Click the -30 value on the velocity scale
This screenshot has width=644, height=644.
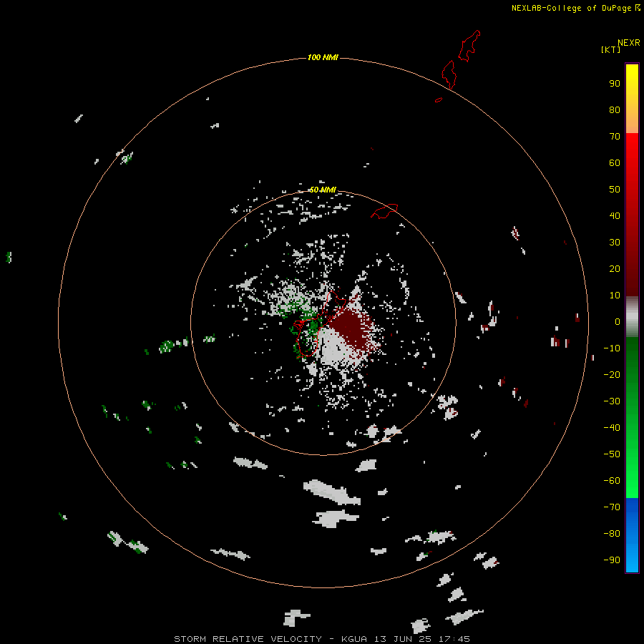click(612, 401)
